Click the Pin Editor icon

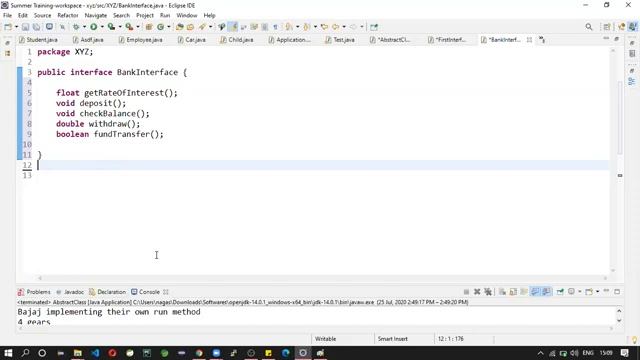[x=374, y=27]
